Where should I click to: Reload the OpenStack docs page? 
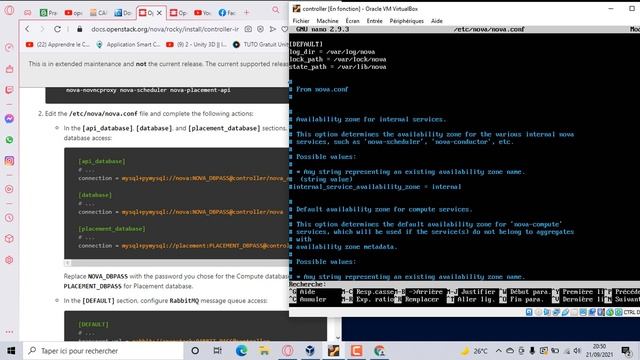pyautogui.click(x=57, y=29)
